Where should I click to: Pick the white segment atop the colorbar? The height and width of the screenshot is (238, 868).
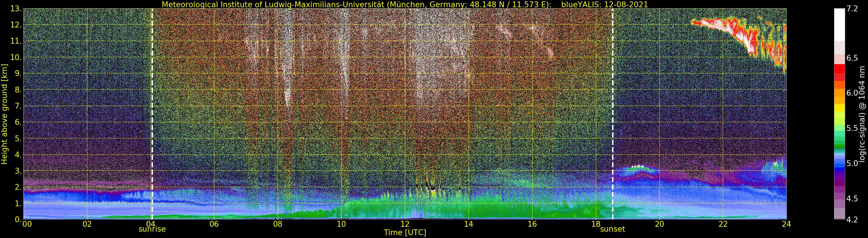839,25
